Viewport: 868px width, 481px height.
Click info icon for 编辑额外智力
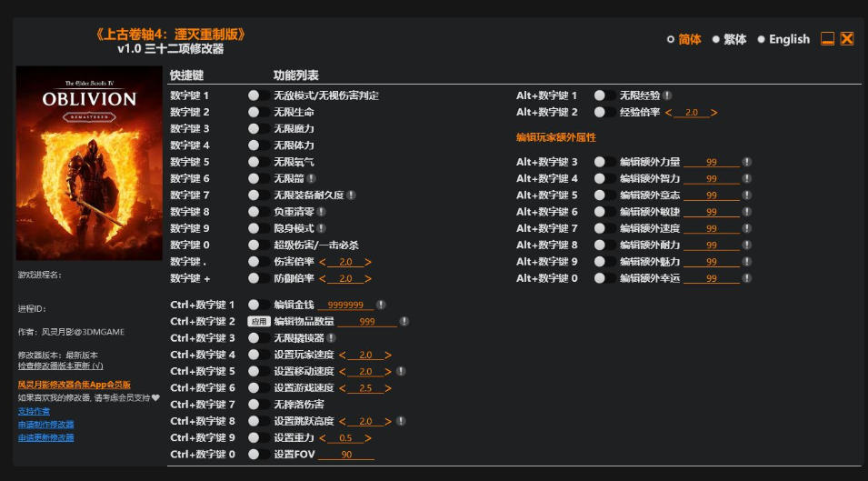click(747, 178)
